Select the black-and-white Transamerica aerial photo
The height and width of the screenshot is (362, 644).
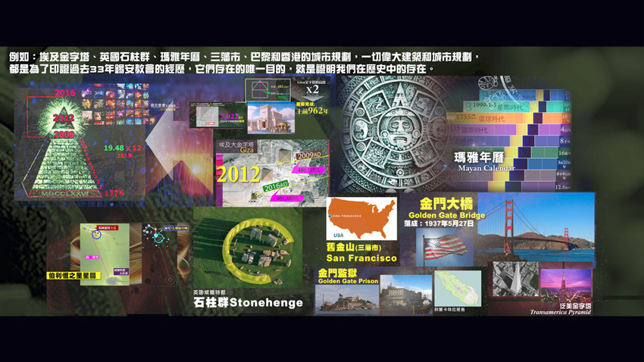[x=515, y=279]
